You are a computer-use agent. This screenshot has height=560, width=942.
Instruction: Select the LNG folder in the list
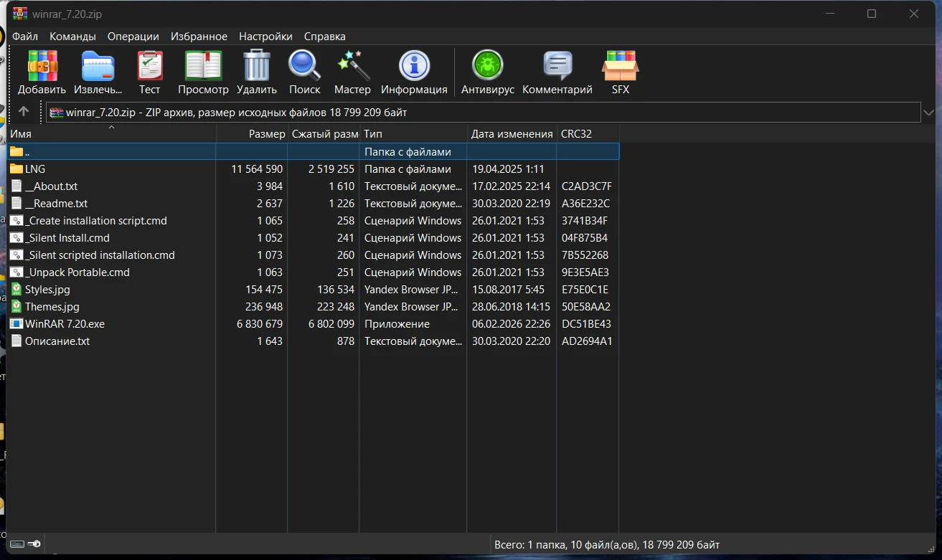[34, 169]
